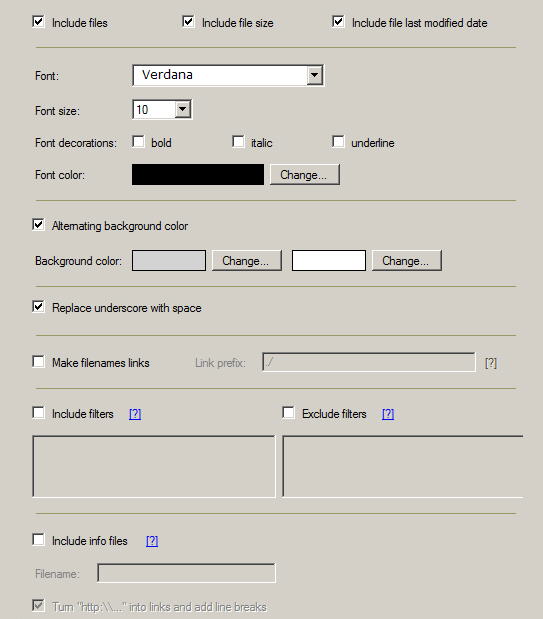543x619 pixels.
Task: Enable underline font decoration
Action: (338, 141)
